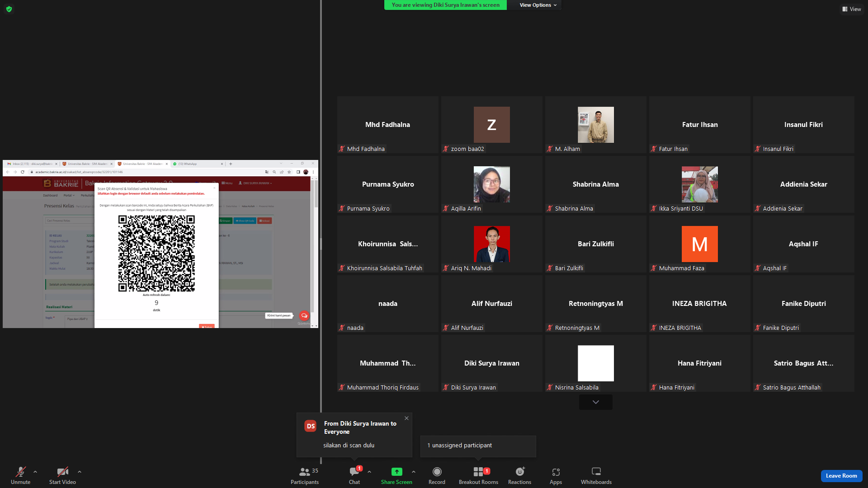Expand the chat options arrow
868x488 pixels.
point(369,472)
